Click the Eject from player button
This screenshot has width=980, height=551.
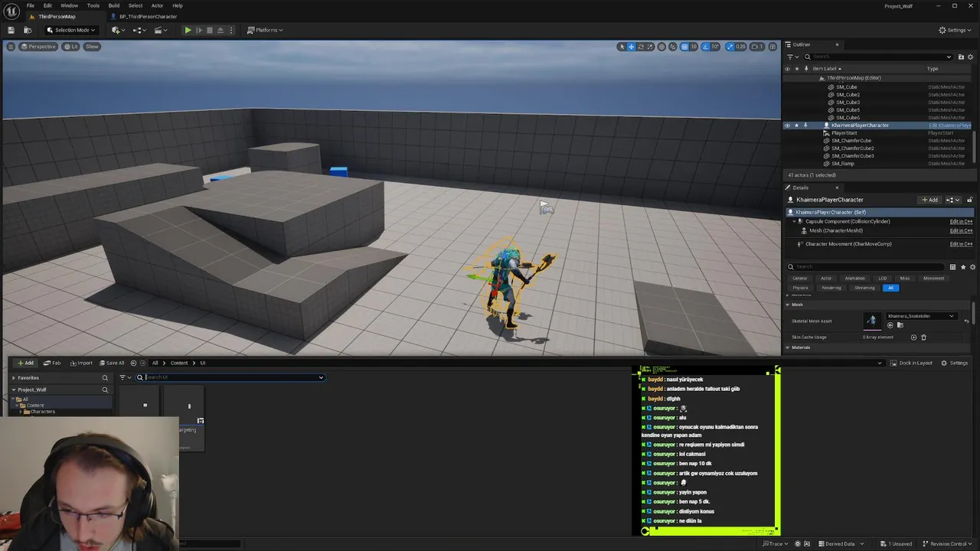point(220,30)
